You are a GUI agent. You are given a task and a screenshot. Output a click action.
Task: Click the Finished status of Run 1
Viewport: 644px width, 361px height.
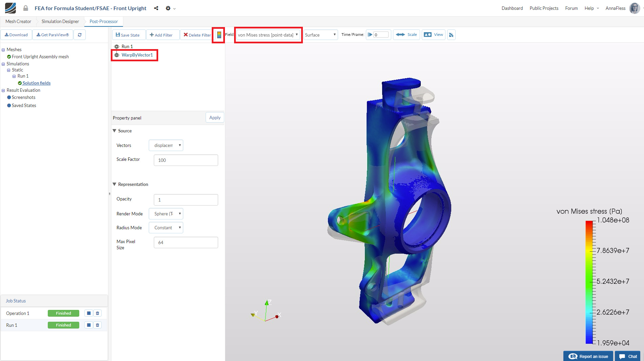[x=63, y=325]
